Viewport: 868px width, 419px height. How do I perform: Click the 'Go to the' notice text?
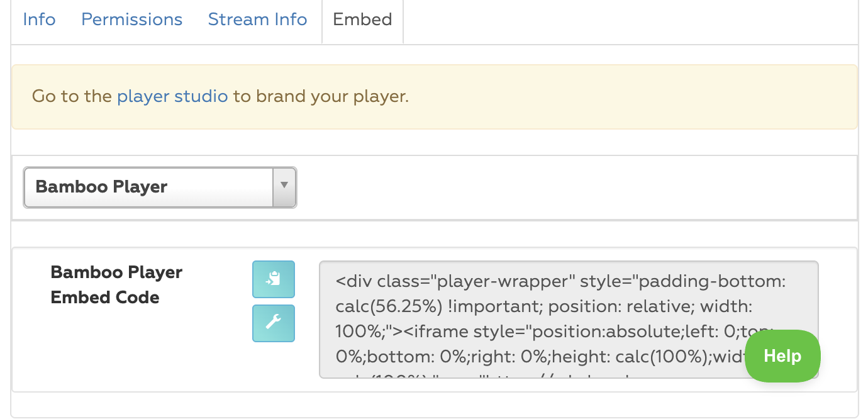[x=72, y=96]
